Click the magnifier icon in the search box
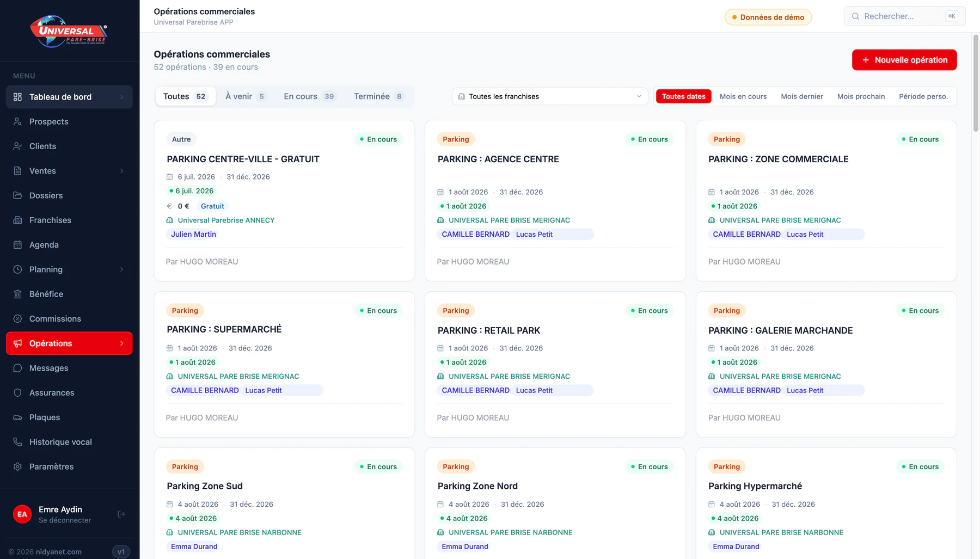 (855, 16)
